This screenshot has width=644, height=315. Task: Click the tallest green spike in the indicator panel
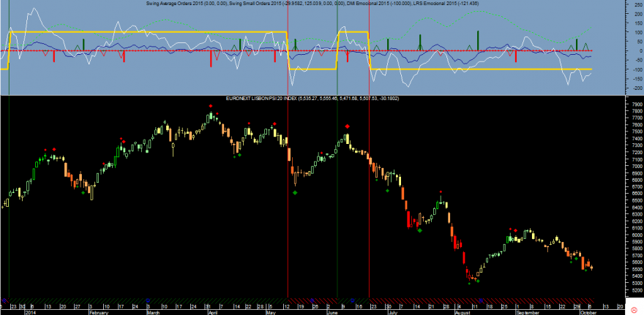click(x=478, y=41)
